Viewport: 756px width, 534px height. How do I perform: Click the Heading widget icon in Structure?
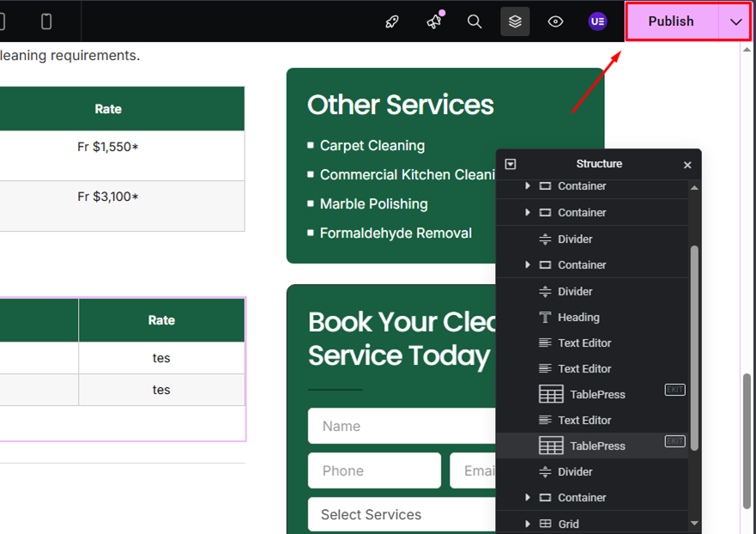point(545,318)
